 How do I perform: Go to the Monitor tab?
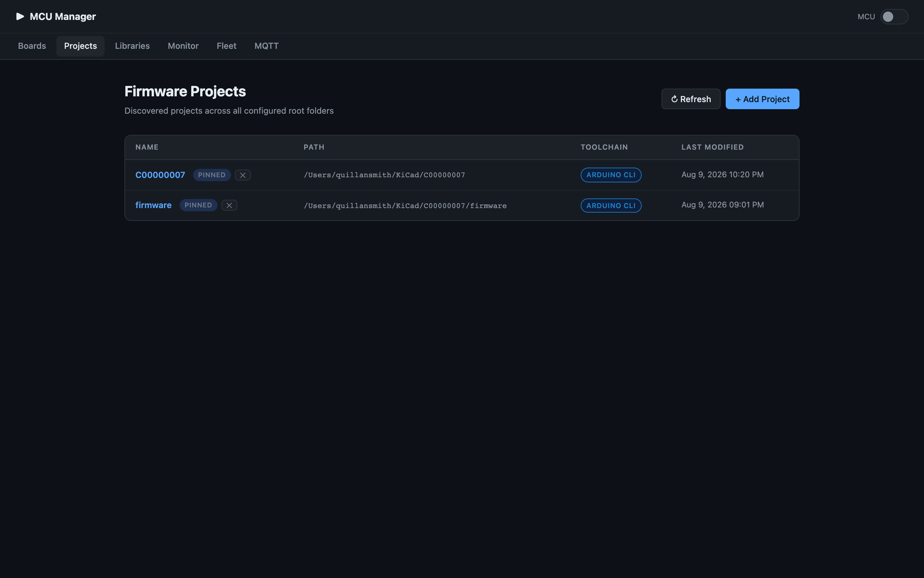click(183, 46)
